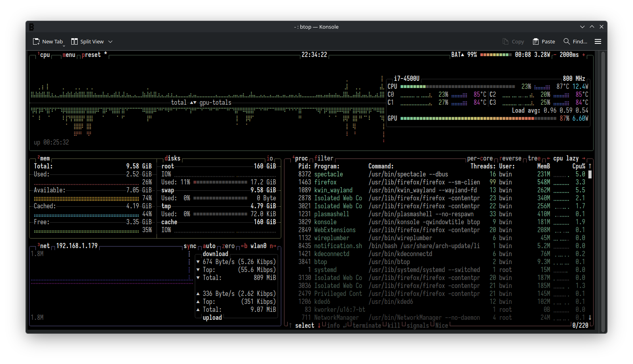633x364 pixels.
Task: Open the Konsole hamburger menu
Action: [598, 41]
